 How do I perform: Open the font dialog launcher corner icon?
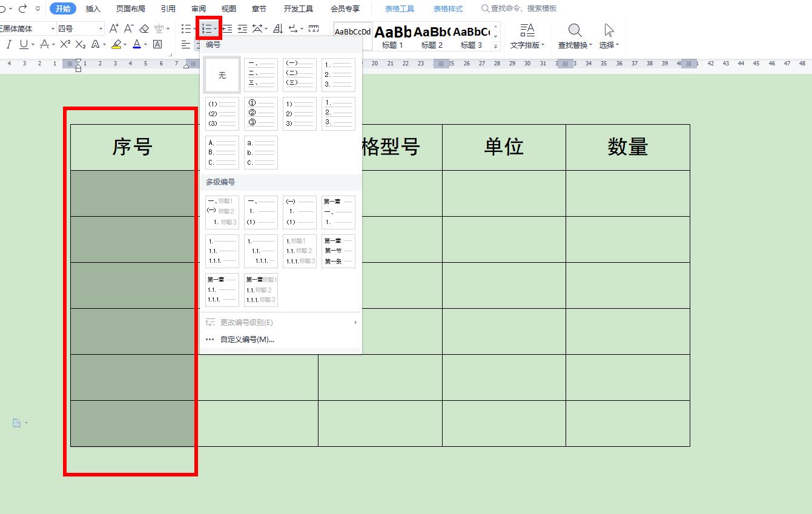click(171, 54)
